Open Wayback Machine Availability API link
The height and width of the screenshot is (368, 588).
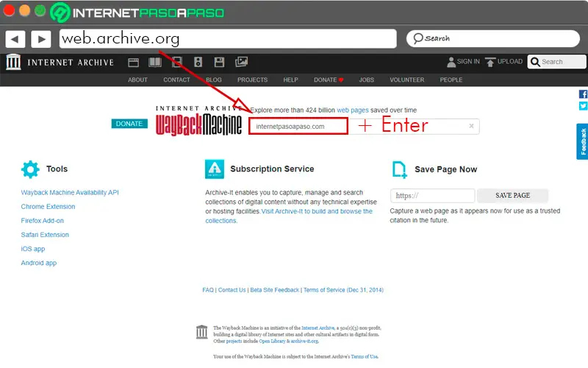pyautogui.click(x=70, y=192)
